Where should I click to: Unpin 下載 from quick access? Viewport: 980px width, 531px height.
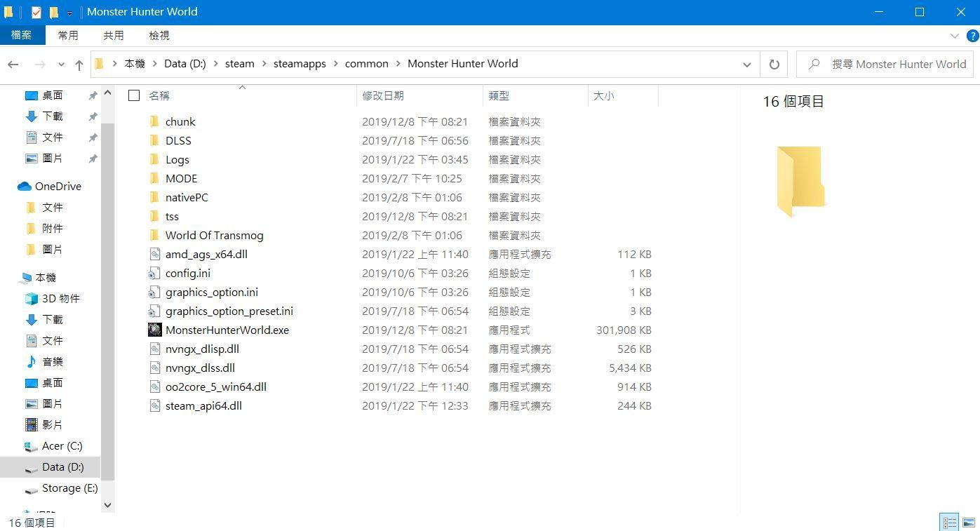pyautogui.click(x=93, y=116)
